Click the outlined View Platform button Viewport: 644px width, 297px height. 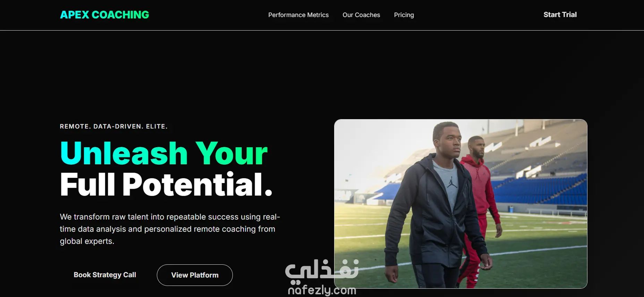(x=195, y=275)
